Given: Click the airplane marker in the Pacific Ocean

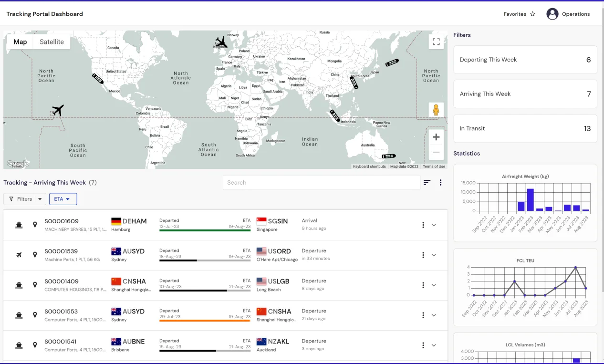Looking at the screenshot, I should pyautogui.click(x=58, y=111).
